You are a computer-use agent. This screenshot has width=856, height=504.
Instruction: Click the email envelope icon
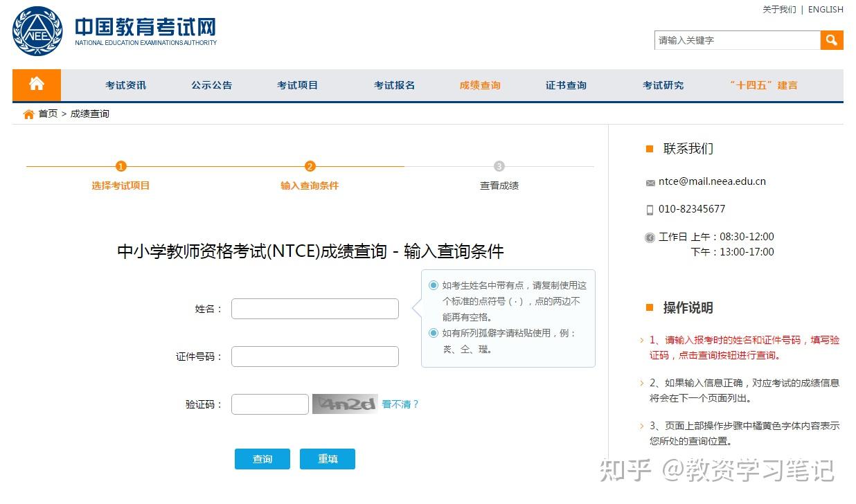click(650, 183)
